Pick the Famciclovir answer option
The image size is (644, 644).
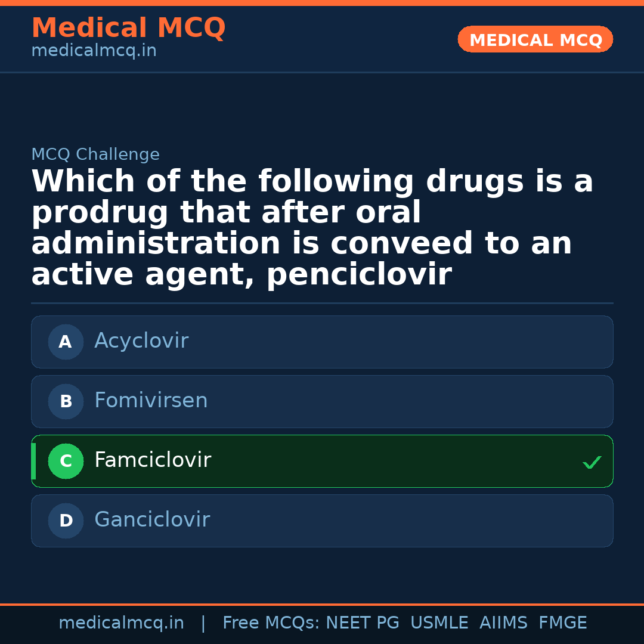322,461
